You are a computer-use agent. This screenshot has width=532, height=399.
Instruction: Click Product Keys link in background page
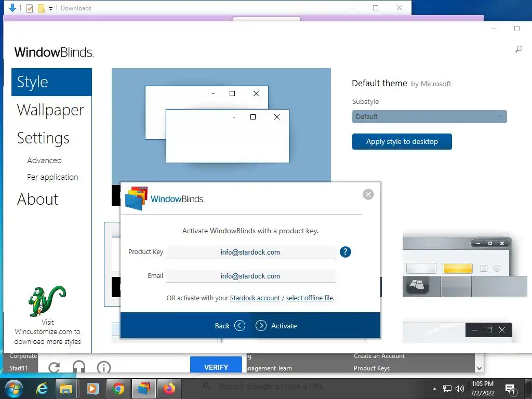[x=371, y=368]
